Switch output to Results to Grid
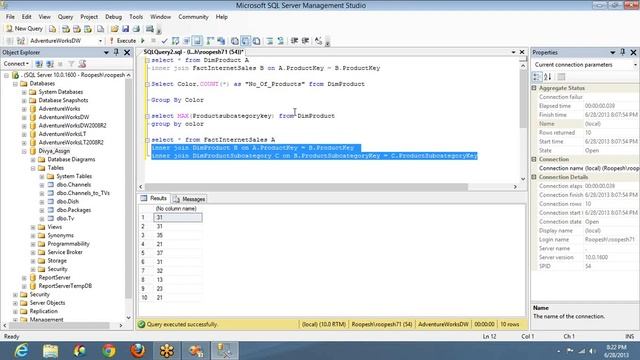This screenshot has height=360, width=640. pyautogui.click(x=245, y=41)
